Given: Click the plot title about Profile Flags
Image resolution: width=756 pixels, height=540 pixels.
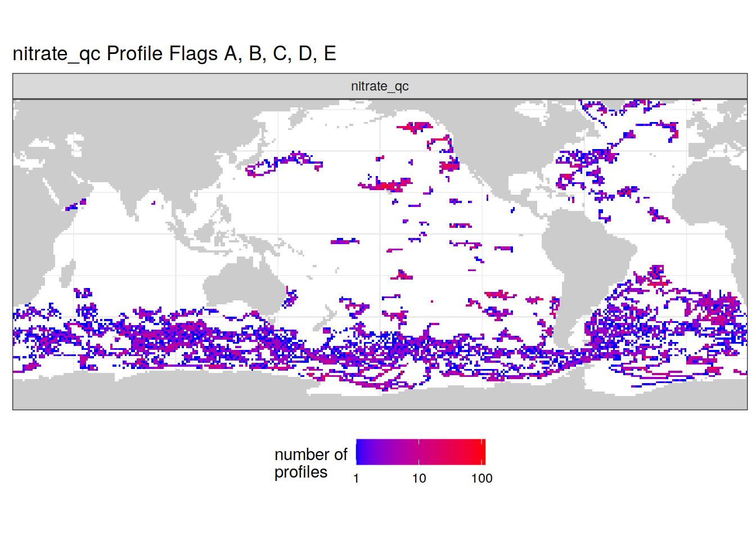Looking at the screenshot, I should pos(174,53).
